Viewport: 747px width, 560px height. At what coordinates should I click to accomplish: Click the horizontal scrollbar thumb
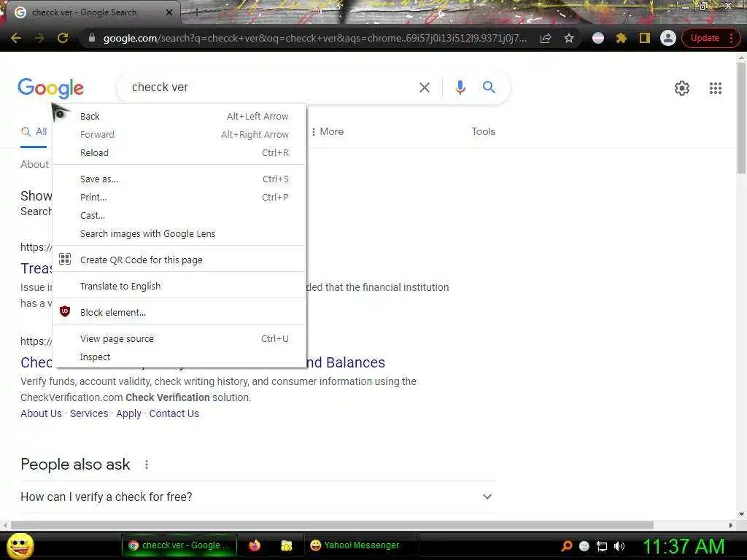coord(332,525)
